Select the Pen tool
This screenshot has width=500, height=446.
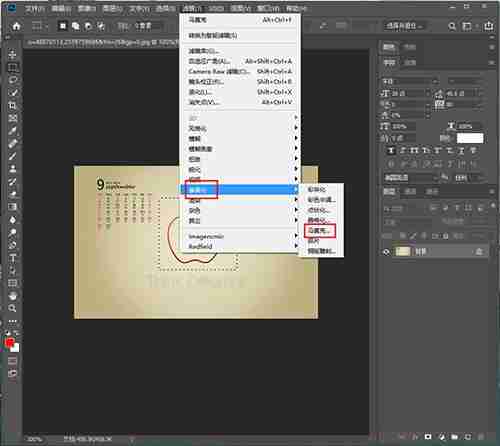point(13,245)
